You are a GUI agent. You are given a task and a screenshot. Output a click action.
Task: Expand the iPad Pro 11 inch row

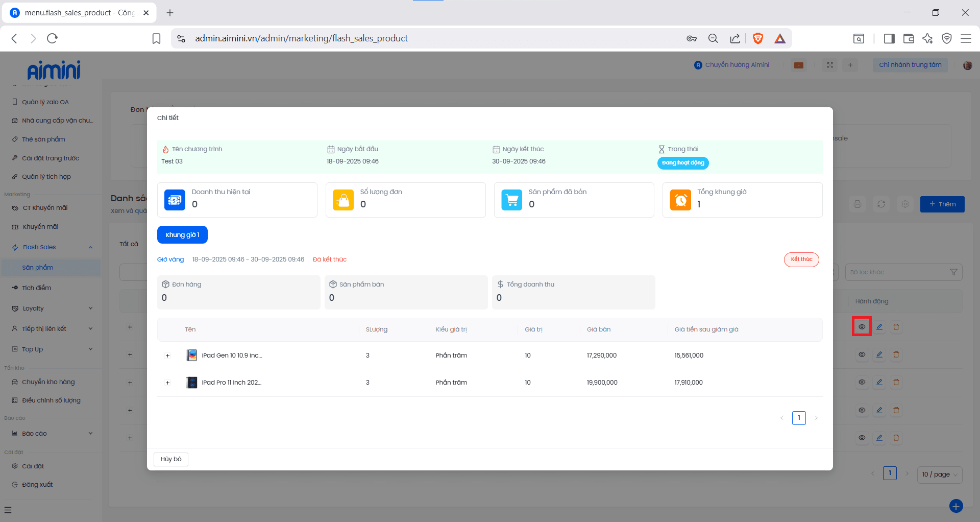[x=167, y=383]
